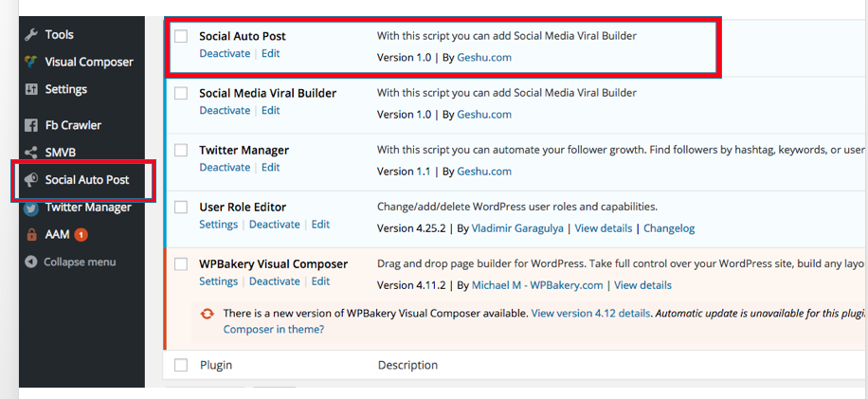The image size is (868, 399).
Task: Open the Twitter Manager menu item
Action: (x=88, y=208)
